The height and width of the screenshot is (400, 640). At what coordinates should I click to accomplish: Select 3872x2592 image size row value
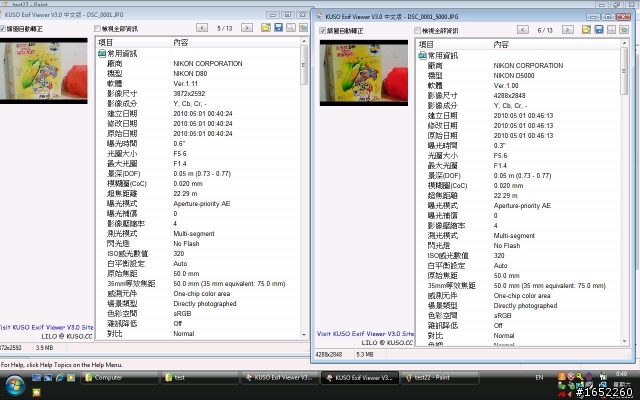(x=189, y=93)
